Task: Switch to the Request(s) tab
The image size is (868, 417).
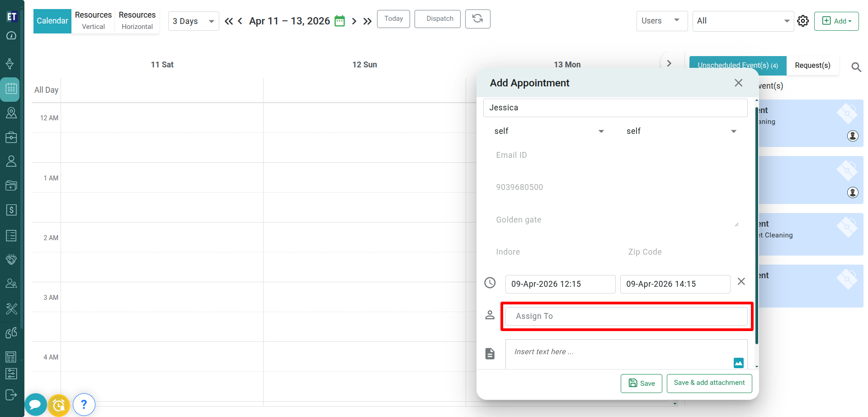Action: pos(812,66)
